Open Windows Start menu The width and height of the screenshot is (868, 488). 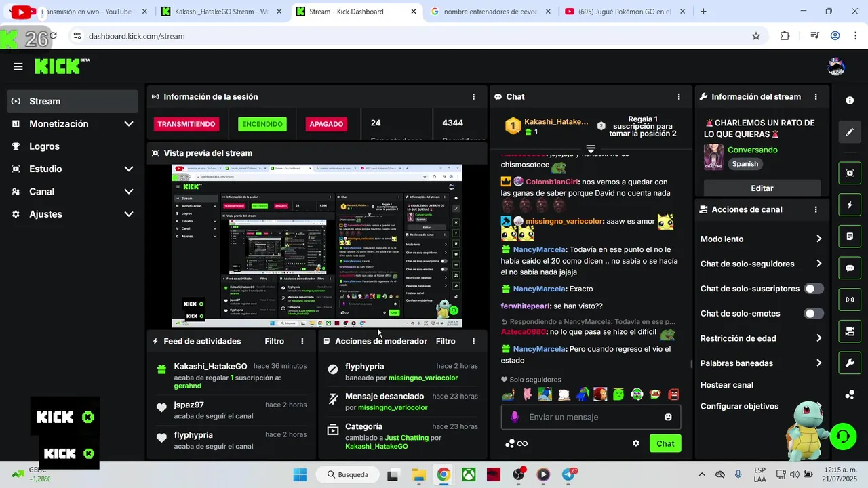[x=300, y=474]
